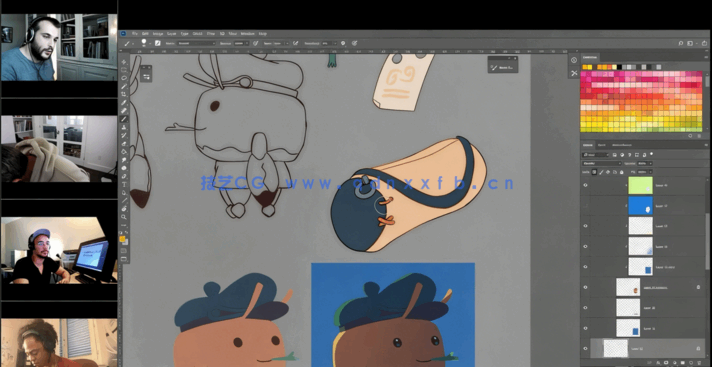Select the Dodge tool
The image size is (712, 367).
(124, 167)
